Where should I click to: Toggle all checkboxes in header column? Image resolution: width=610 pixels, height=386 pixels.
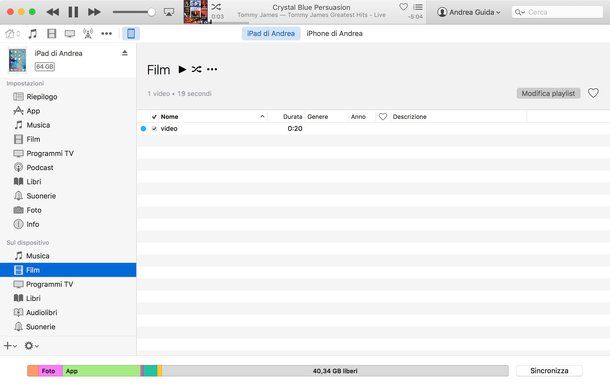point(154,117)
